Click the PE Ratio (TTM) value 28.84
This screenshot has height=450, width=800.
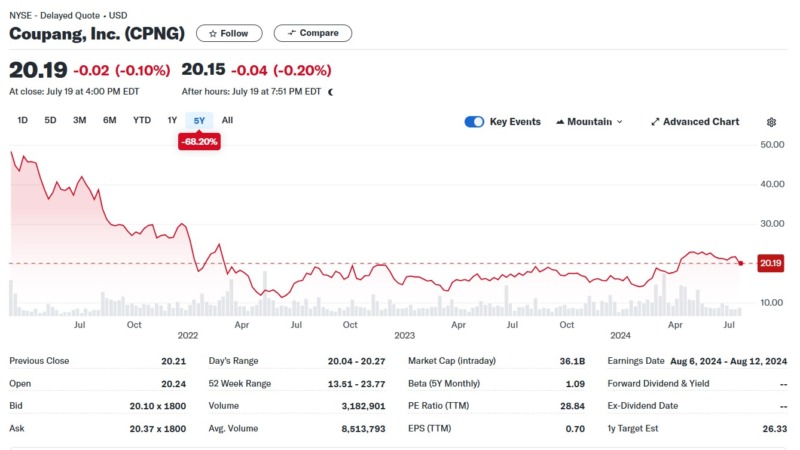coord(572,406)
